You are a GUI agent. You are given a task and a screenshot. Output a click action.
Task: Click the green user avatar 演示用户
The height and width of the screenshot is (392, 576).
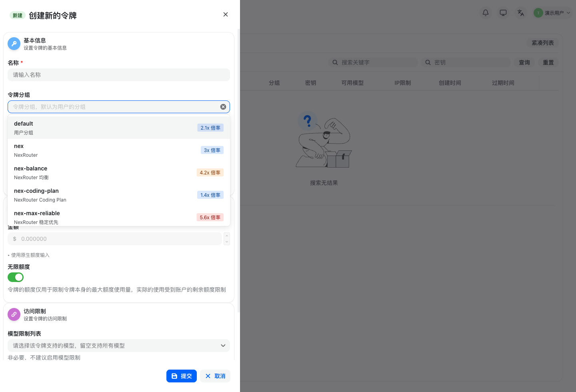coord(538,13)
